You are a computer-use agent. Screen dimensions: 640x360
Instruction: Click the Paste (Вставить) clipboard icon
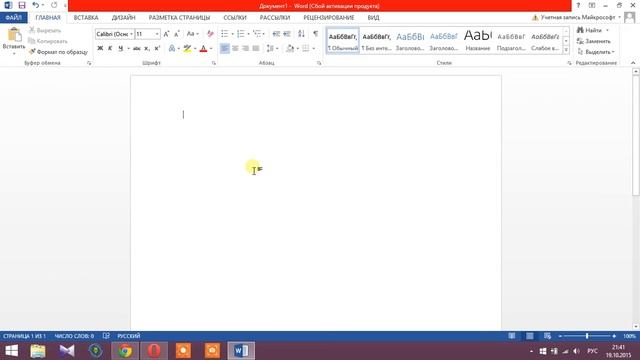point(14,36)
